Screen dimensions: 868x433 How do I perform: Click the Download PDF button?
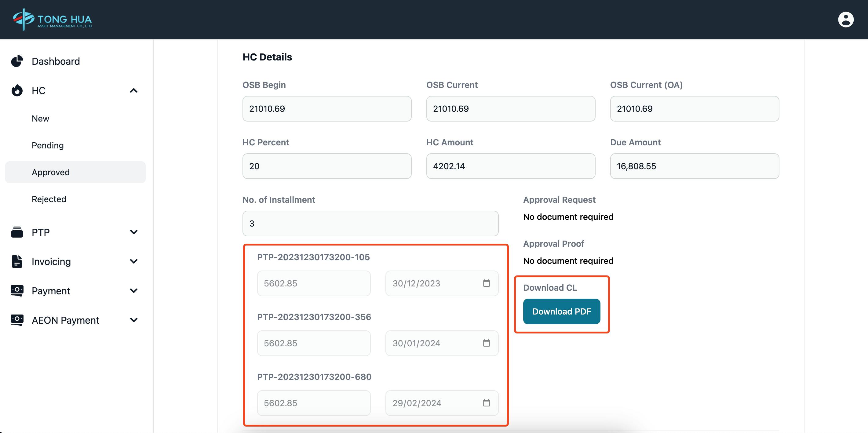coord(561,311)
